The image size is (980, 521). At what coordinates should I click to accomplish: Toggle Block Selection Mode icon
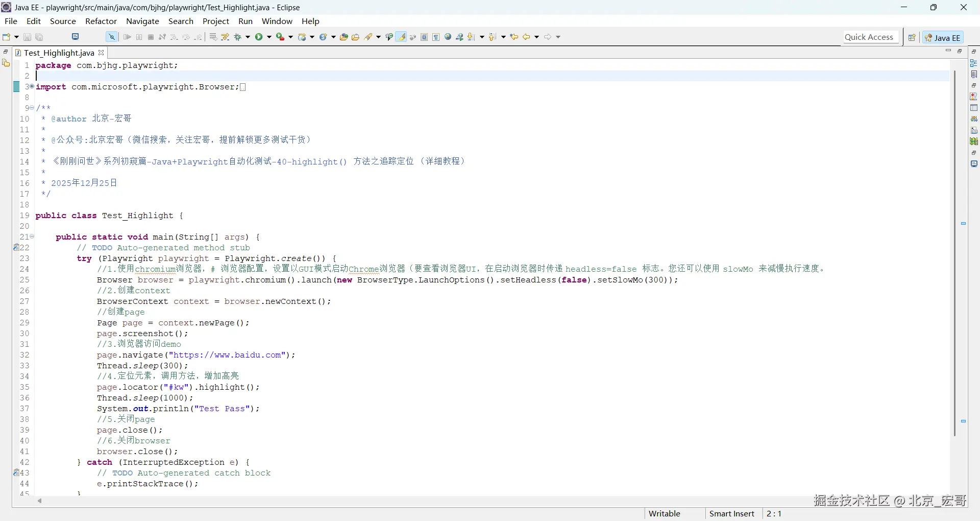(424, 37)
